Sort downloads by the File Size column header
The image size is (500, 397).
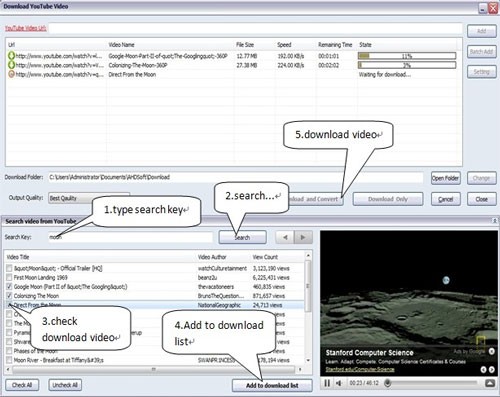pos(245,45)
